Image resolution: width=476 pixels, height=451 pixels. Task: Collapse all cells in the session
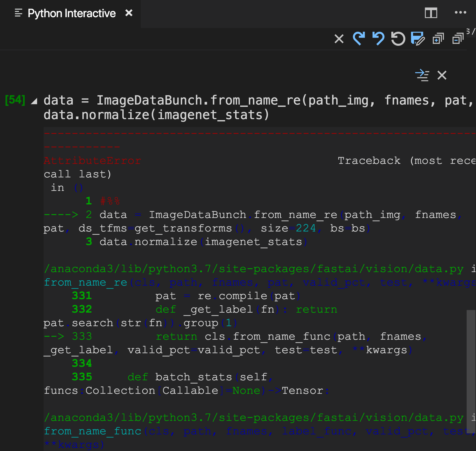[x=457, y=38]
